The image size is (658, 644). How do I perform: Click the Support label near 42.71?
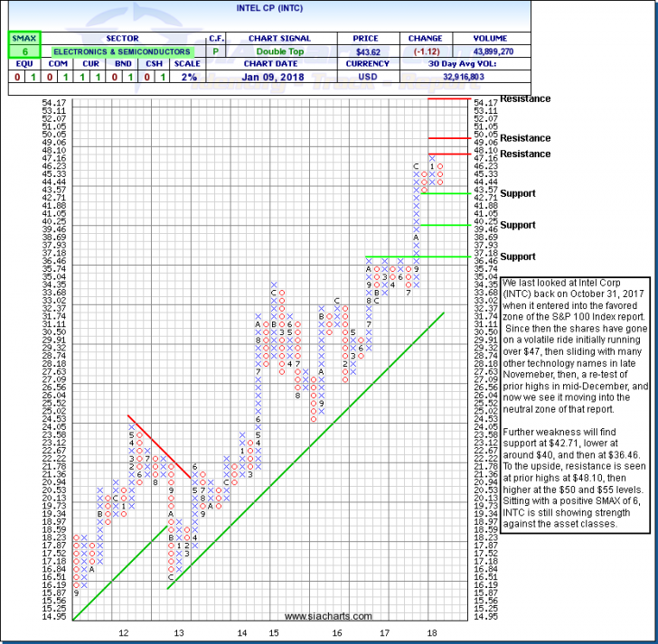pos(519,193)
